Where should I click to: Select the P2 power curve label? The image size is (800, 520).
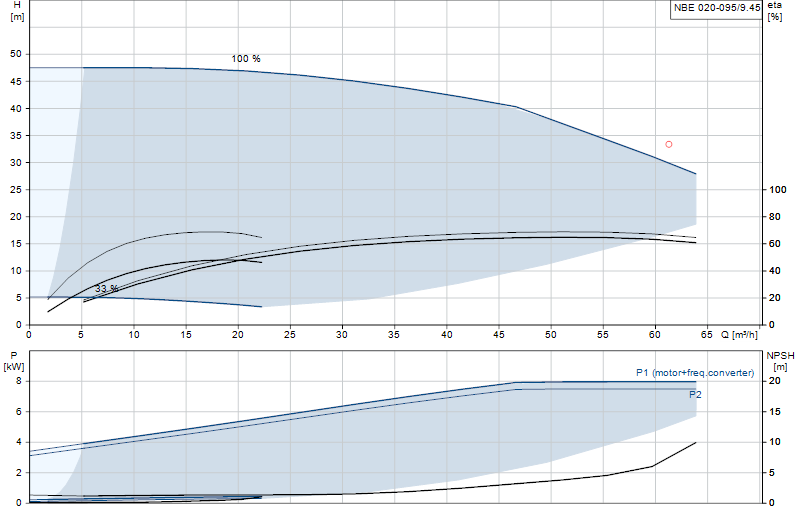point(695,394)
